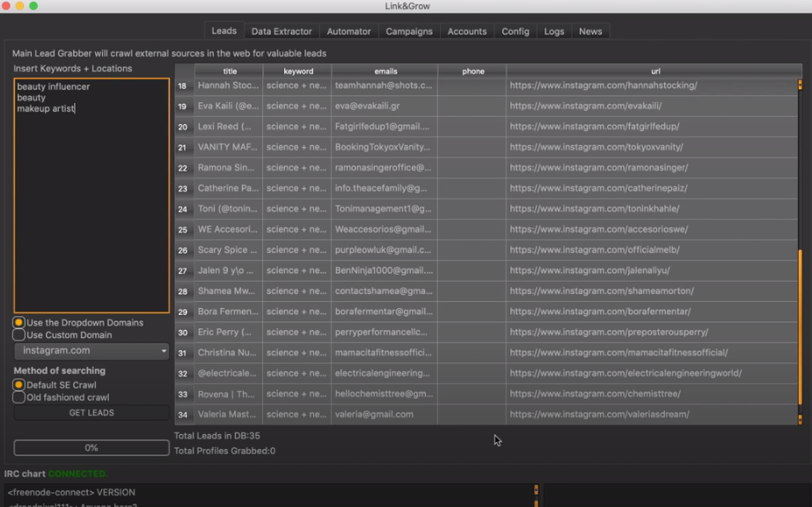
Task: Click the scroll-down arrow of the leads table
Action: [800, 419]
